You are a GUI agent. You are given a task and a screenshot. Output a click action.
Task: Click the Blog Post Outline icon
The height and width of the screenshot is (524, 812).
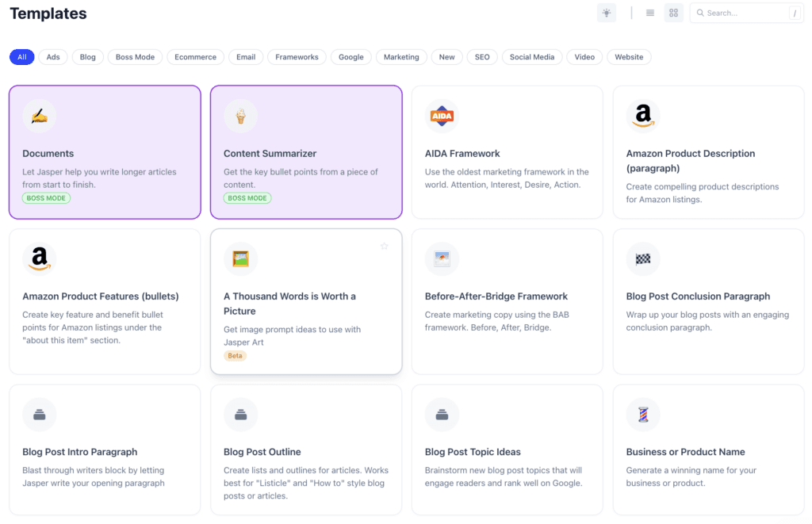coord(240,415)
